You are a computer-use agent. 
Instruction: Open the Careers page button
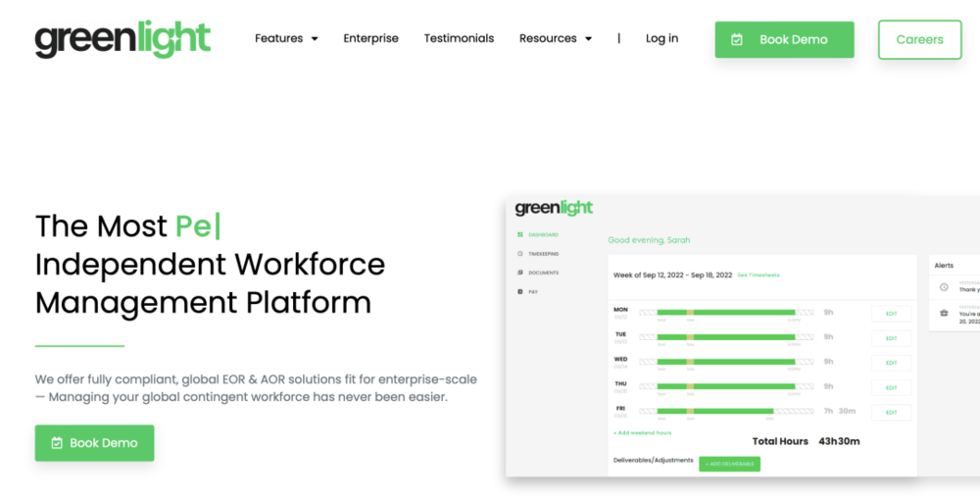pos(919,39)
